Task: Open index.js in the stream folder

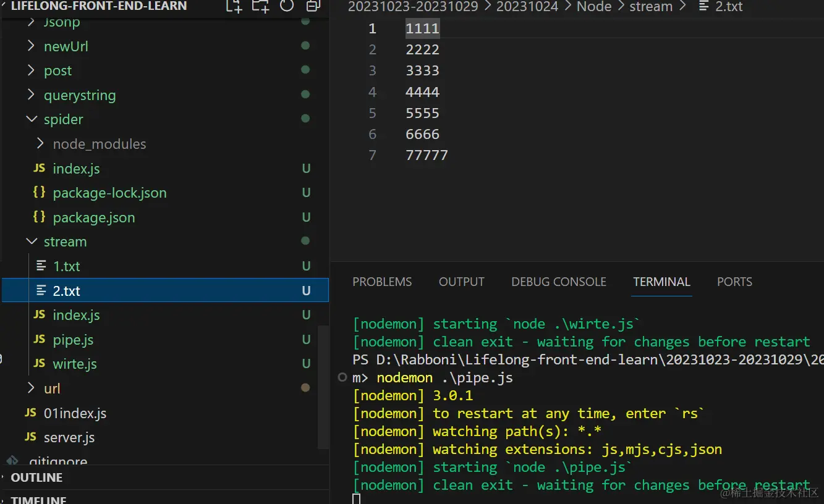Action: [x=76, y=315]
